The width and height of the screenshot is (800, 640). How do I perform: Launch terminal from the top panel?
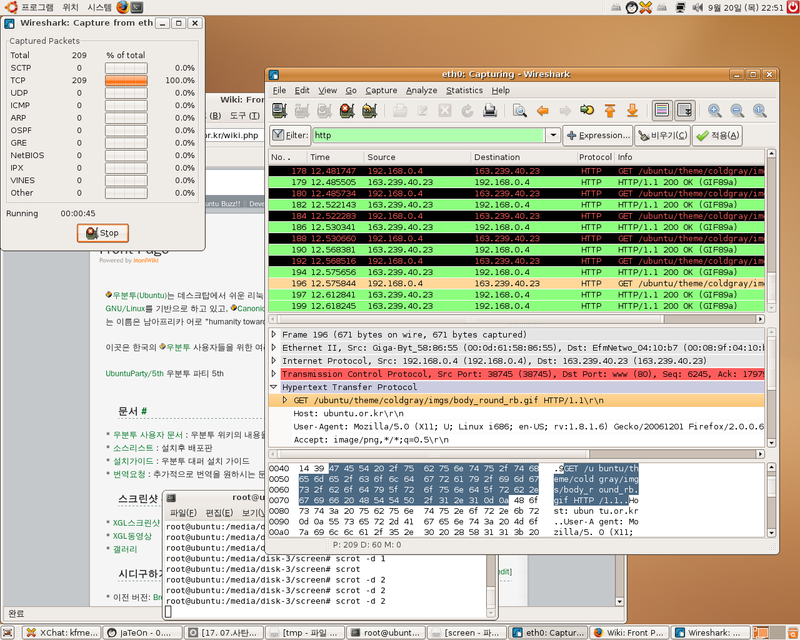pos(137,7)
